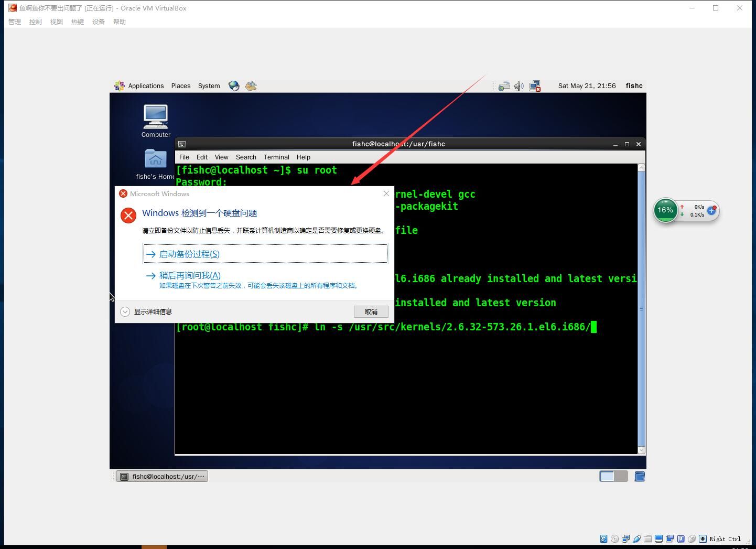The height and width of the screenshot is (549, 756).
Task: Minimize the terminal window
Action: coord(615,144)
